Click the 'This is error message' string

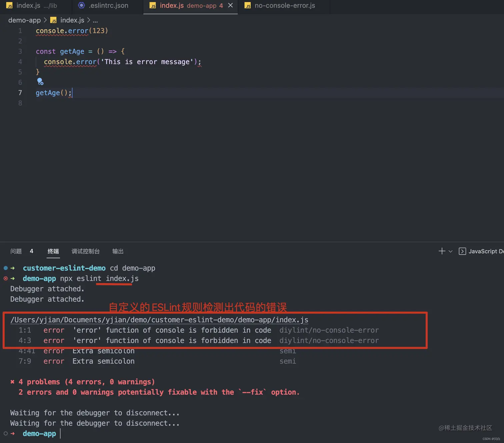pos(147,62)
